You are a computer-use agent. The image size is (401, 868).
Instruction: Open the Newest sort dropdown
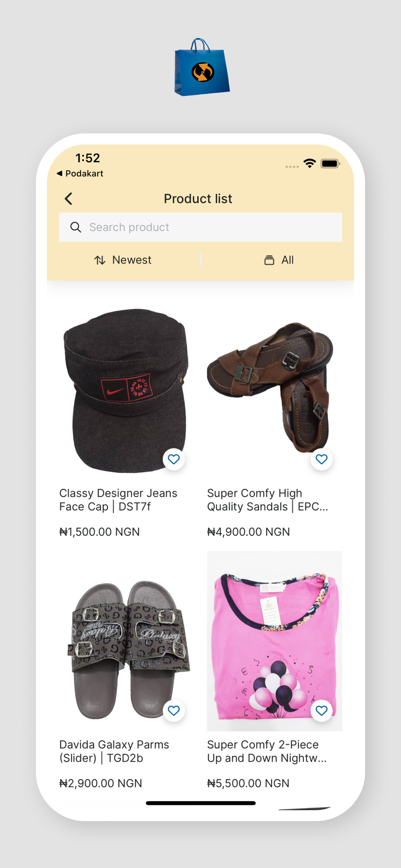pos(123,260)
